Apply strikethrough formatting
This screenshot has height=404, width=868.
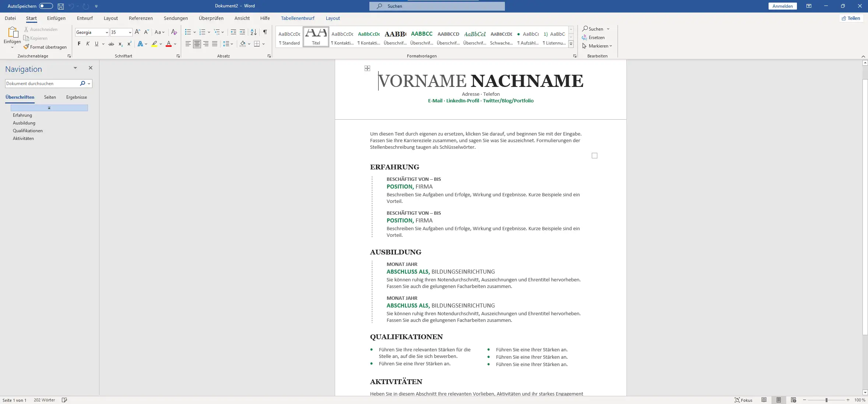111,44
